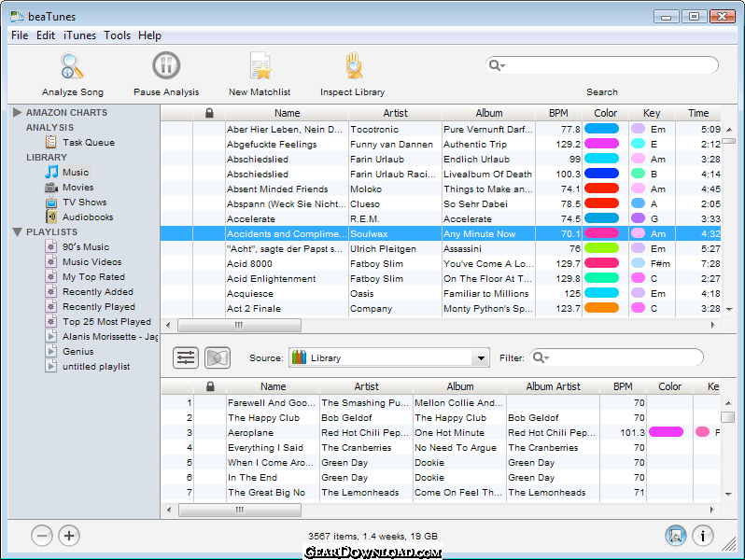Toggle the match rules sliders button

185,357
